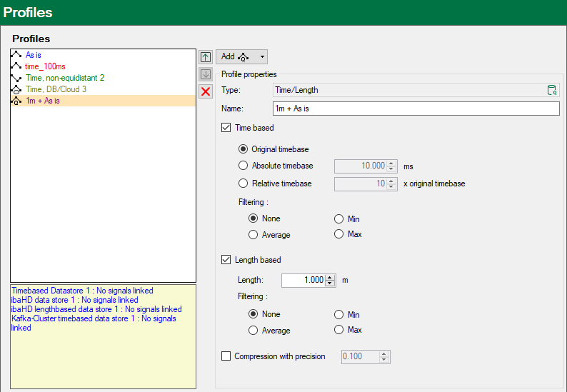
Task: Enable Compression with precision checkbox
Action: point(226,356)
